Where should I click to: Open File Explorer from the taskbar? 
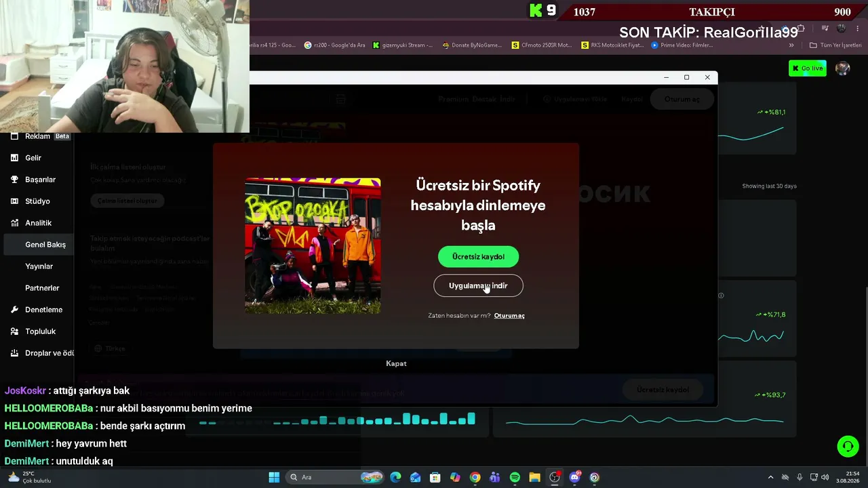[x=534, y=478]
